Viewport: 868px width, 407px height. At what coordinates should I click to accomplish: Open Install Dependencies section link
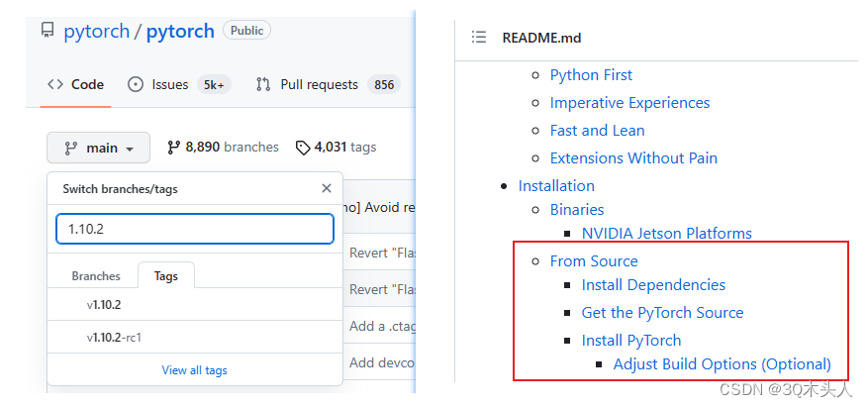point(653,284)
